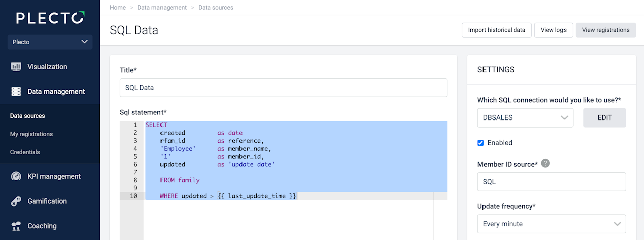Click the Plecto logo
The height and width of the screenshot is (240, 644).
(50, 18)
